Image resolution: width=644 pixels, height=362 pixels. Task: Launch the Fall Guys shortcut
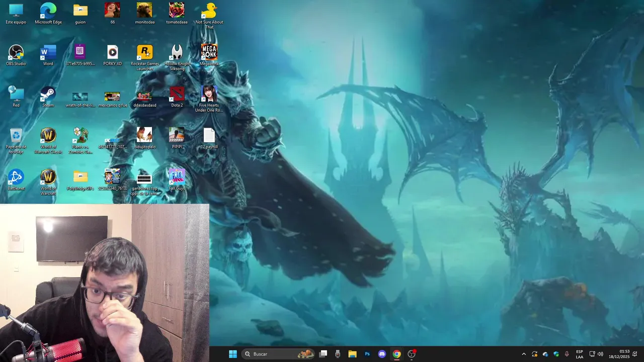pyautogui.click(x=177, y=180)
